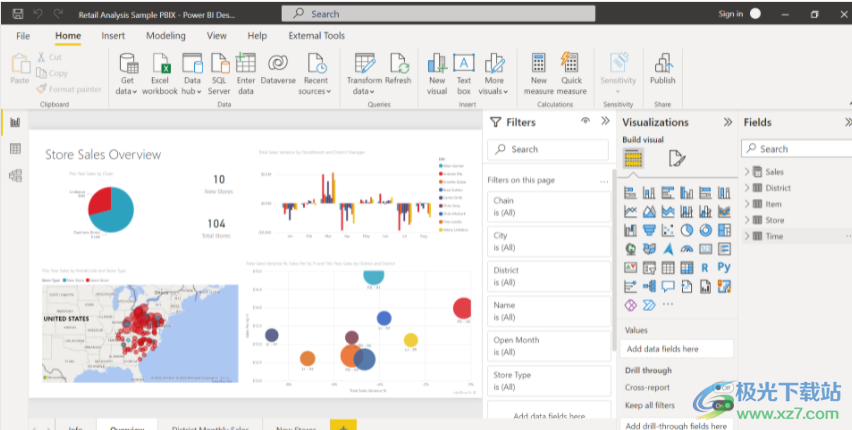Select the KPI visual
This screenshot has height=430, width=852.
pyautogui.click(x=630, y=267)
